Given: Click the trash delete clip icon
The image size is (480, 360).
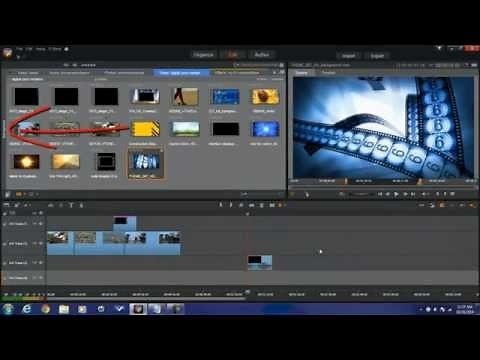Looking at the screenshot, I should click(262, 205).
